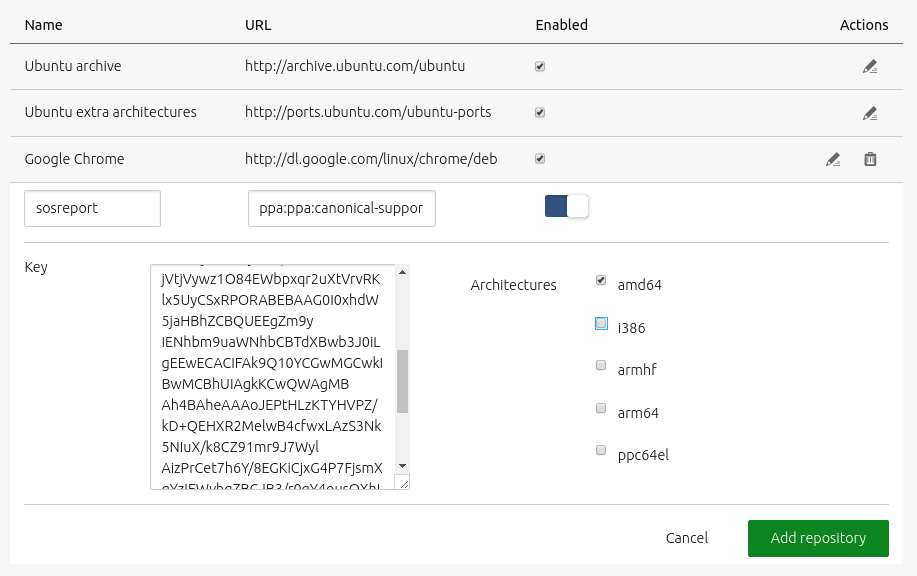The width and height of the screenshot is (917, 576).
Task: Edit the Ubuntu extra architectures repository
Action: coord(869,114)
